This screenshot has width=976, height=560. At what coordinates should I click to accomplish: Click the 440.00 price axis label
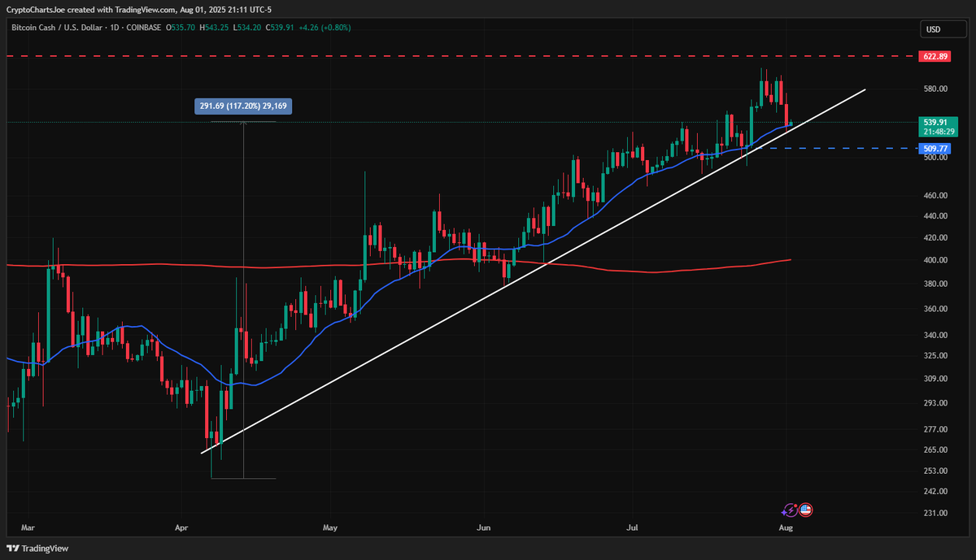click(x=935, y=217)
